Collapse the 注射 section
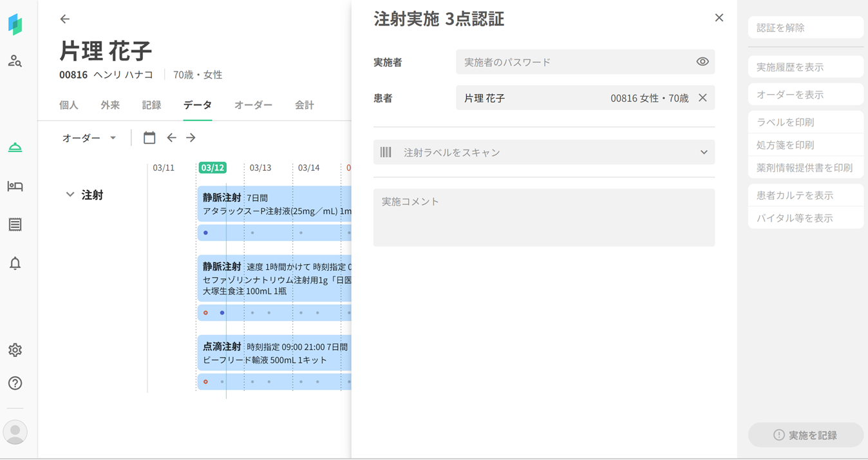This screenshot has width=868, height=460. pyautogui.click(x=70, y=195)
